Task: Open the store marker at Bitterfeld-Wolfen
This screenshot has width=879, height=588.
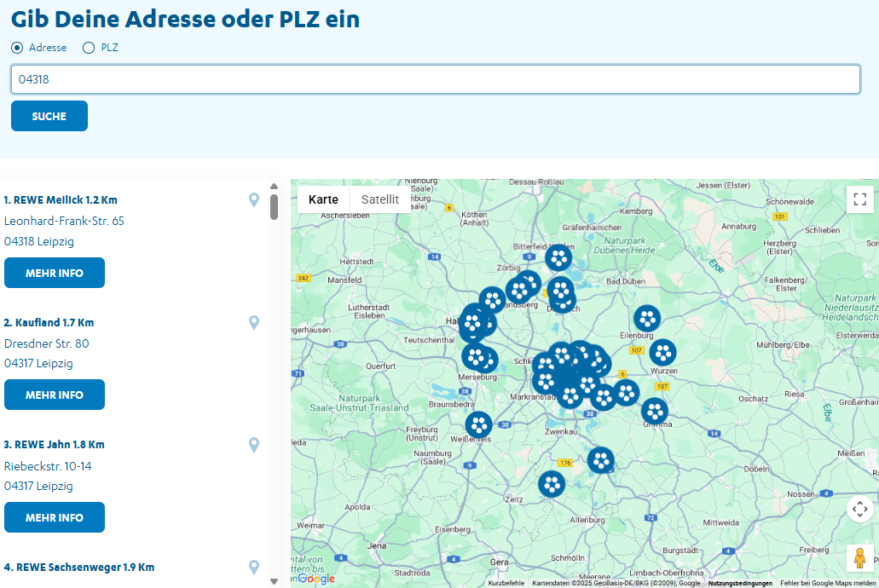Action: point(558,258)
